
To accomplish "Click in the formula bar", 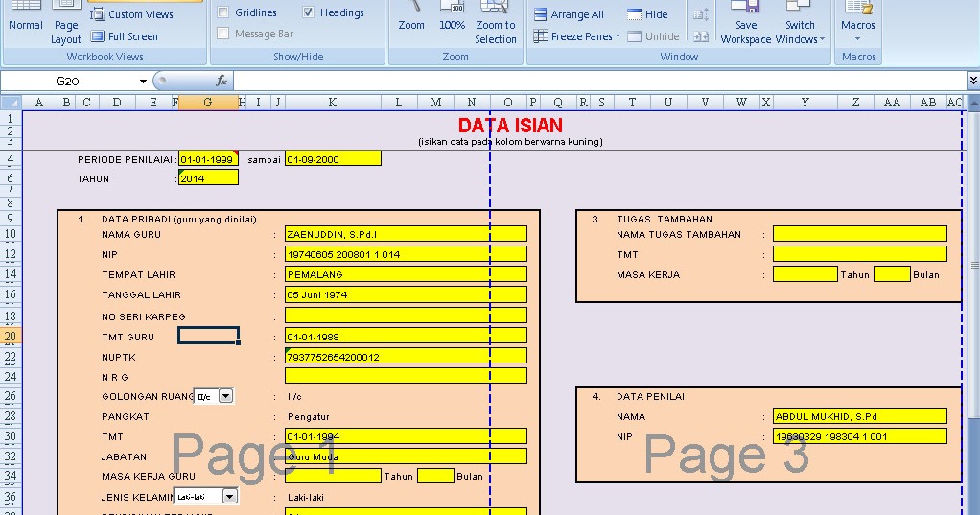I will coord(600,81).
